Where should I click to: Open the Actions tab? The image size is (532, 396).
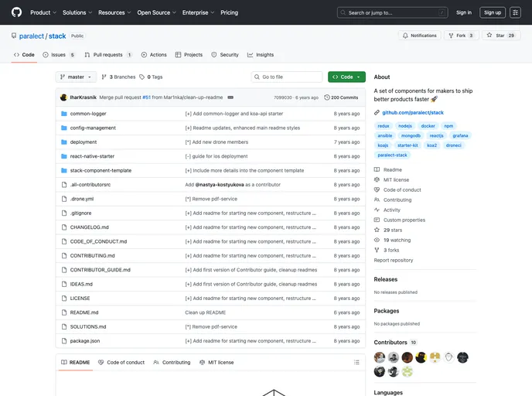coord(154,55)
